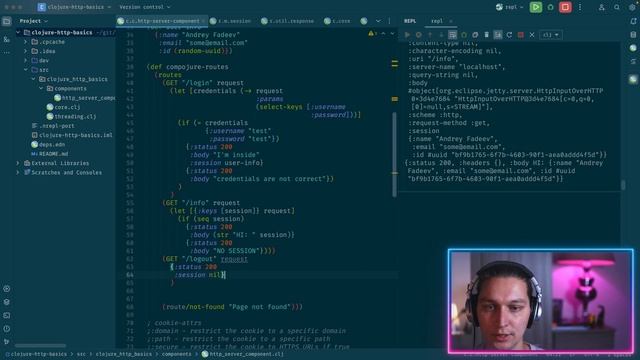640x360 pixels.
Task: Click the src breadcrumb in navigation bar
Action: coord(81,354)
